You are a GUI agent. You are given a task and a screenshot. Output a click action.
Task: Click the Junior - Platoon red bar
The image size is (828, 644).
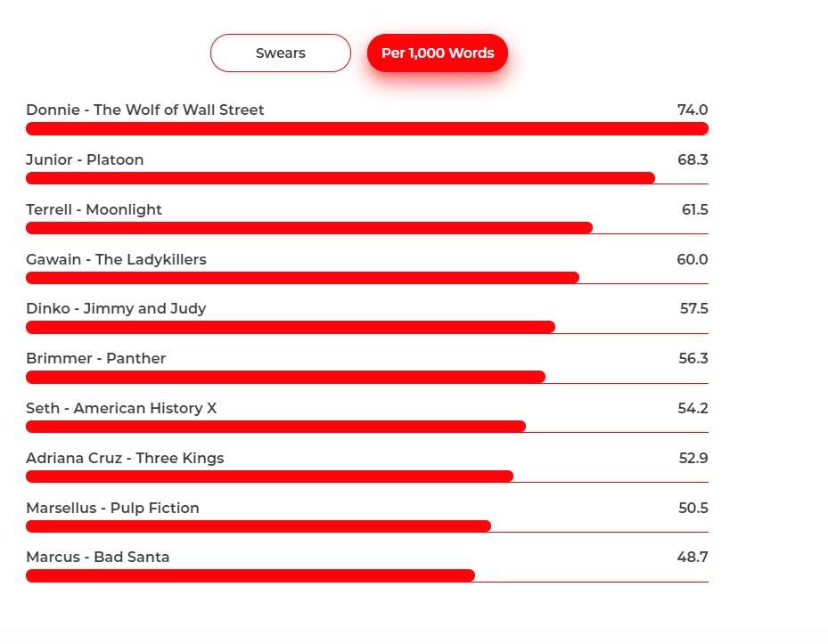click(x=340, y=178)
